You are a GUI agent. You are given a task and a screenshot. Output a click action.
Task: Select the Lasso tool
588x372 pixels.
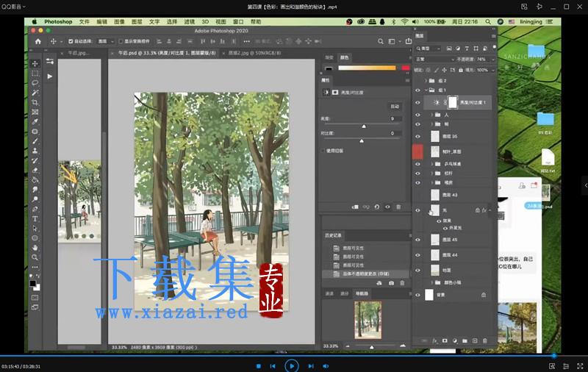(x=35, y=83)
